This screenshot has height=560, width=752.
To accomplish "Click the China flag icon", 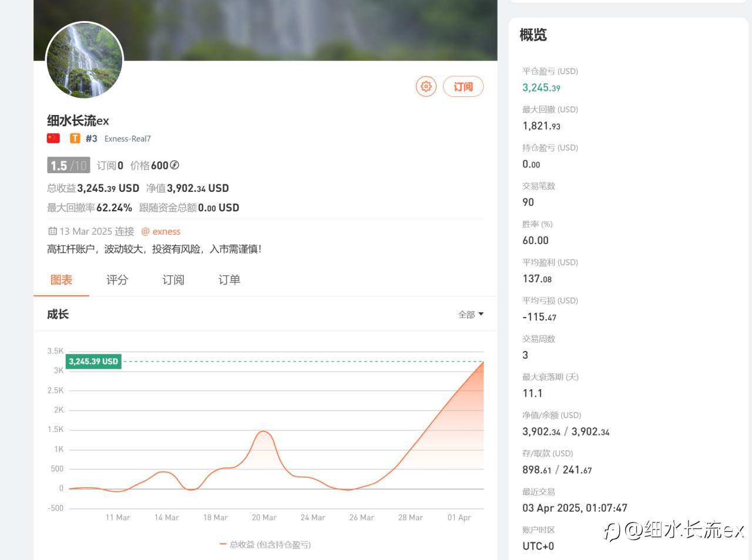I will [x=53, y=139].
